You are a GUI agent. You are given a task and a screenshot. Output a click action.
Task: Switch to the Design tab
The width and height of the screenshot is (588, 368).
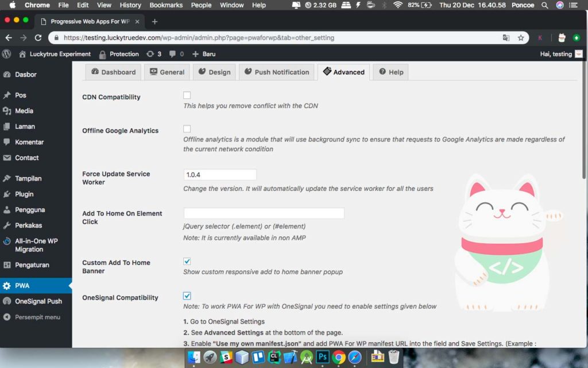[x=214, y=72]
